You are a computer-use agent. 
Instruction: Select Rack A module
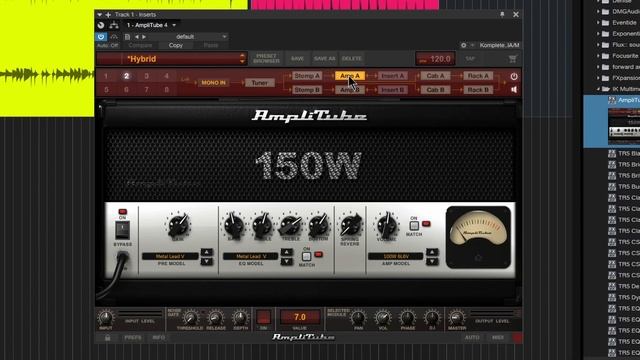478,76
